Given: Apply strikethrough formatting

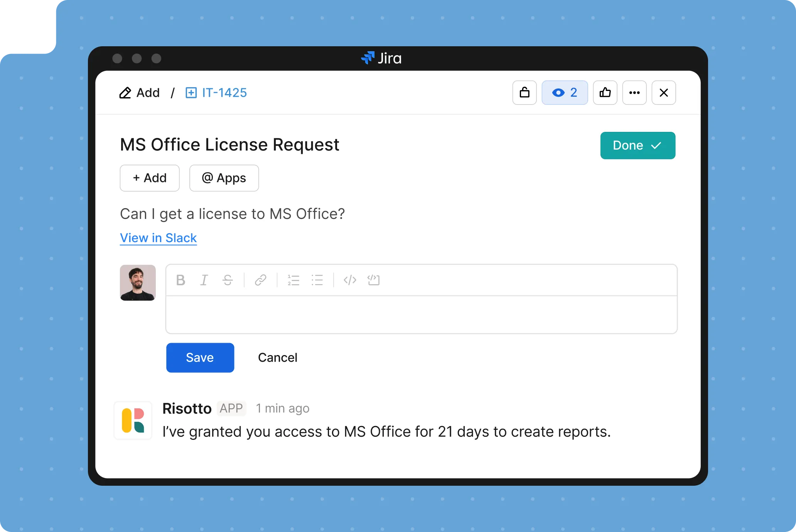Looking at the screenshot, I should pyautogui.click(x=228, y=280).
